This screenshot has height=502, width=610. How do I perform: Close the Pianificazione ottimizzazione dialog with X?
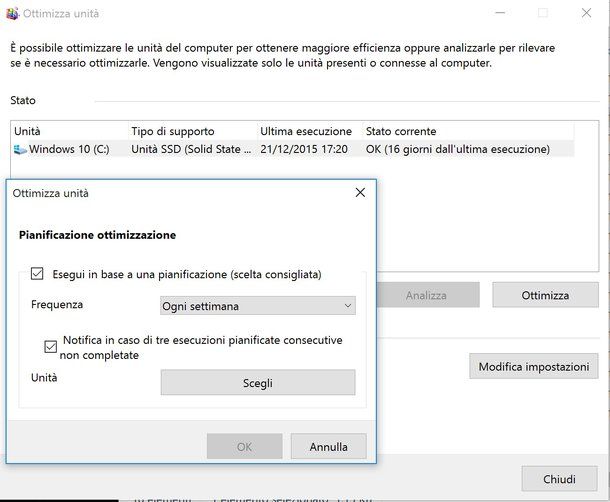click(360, 192)
